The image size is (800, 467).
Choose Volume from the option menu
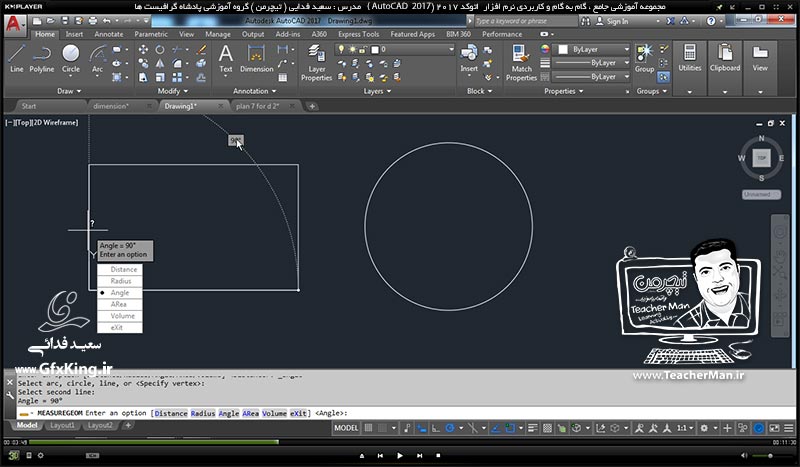119,316
